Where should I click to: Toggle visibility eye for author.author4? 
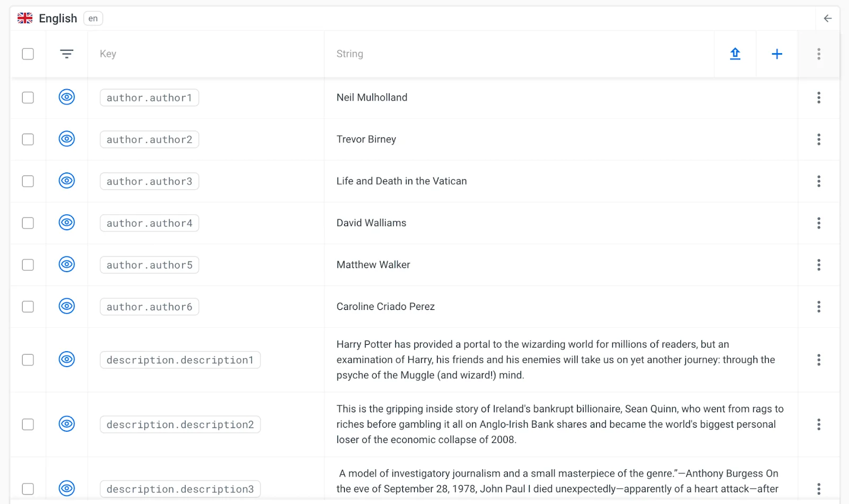[66, 222]
